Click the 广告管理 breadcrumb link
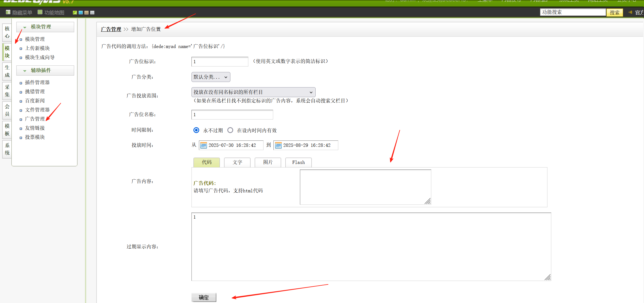Image resolution: width=644 pixels, height=303 pixels. [111, 29]
